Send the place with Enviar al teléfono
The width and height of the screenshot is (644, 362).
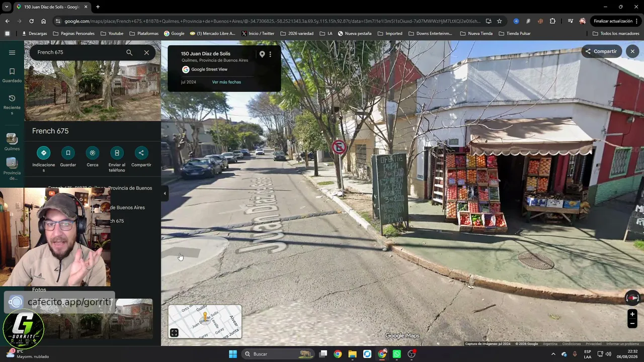117,159
